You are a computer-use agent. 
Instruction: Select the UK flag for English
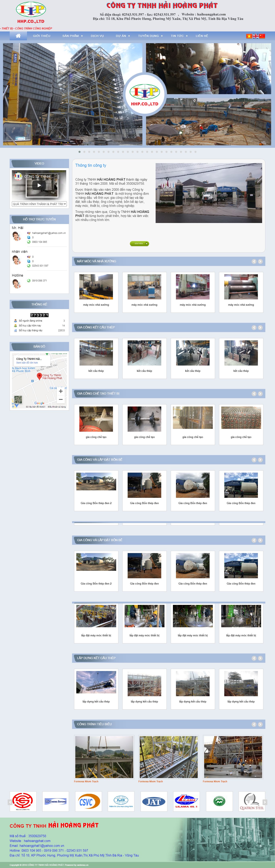pos(255,36)
